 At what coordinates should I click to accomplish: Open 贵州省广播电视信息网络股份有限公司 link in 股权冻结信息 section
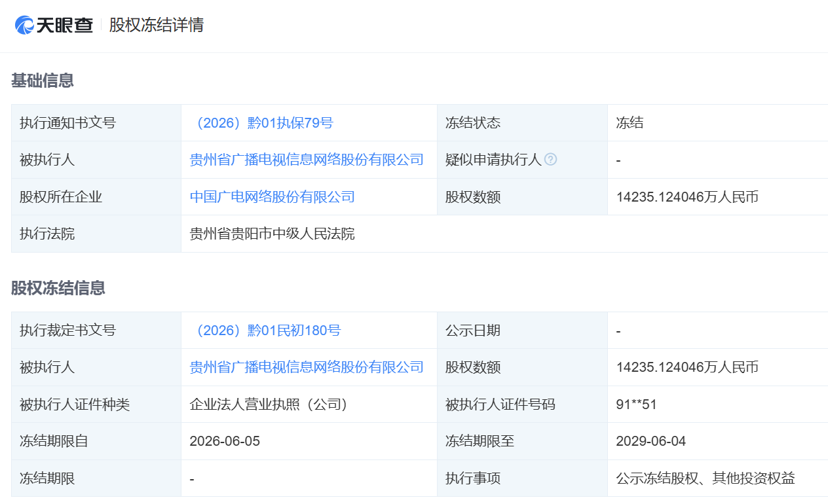[x=307, y=367]
